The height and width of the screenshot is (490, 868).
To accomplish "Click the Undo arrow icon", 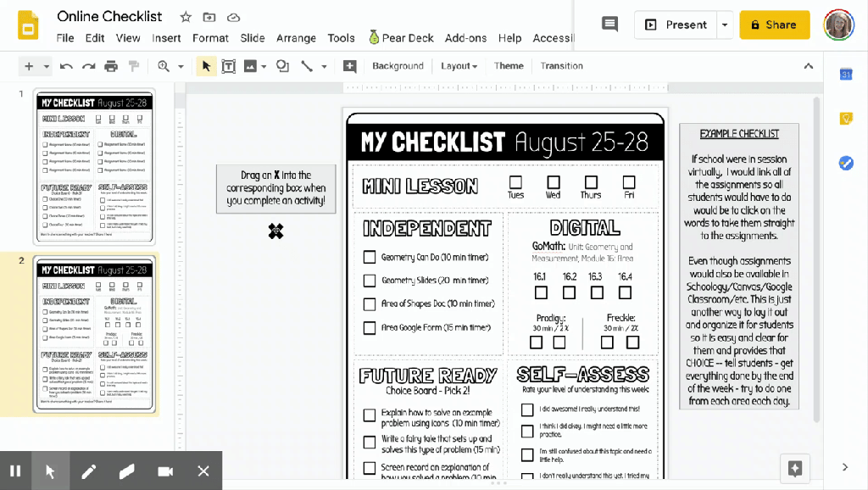I will tap(66, 66).
